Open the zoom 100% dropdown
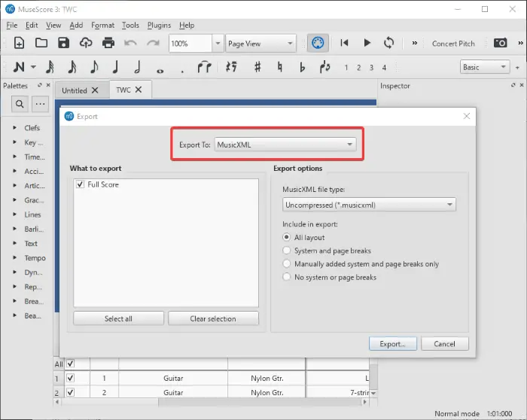This screenshot has height=420, width=527. click(x=218, y=44)
